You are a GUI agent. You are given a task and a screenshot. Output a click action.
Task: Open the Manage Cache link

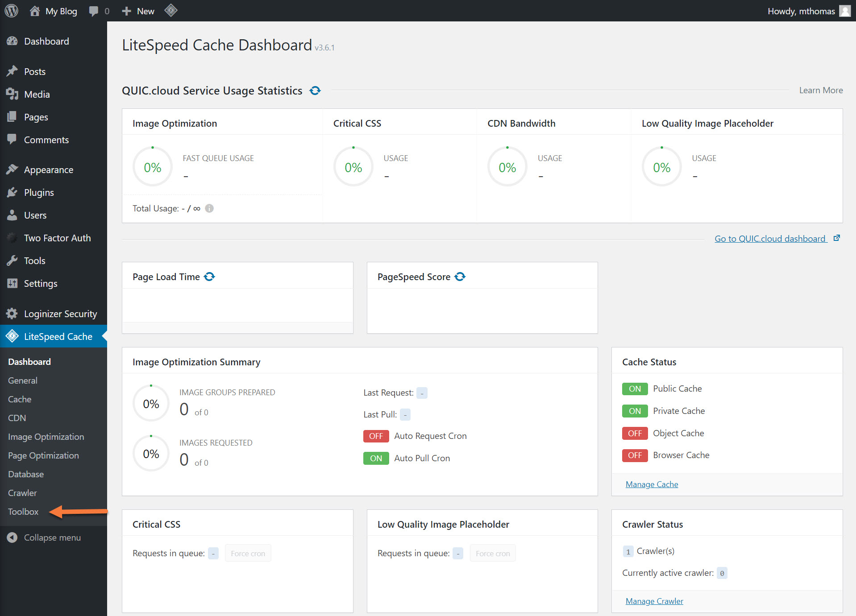click(652, 484)
